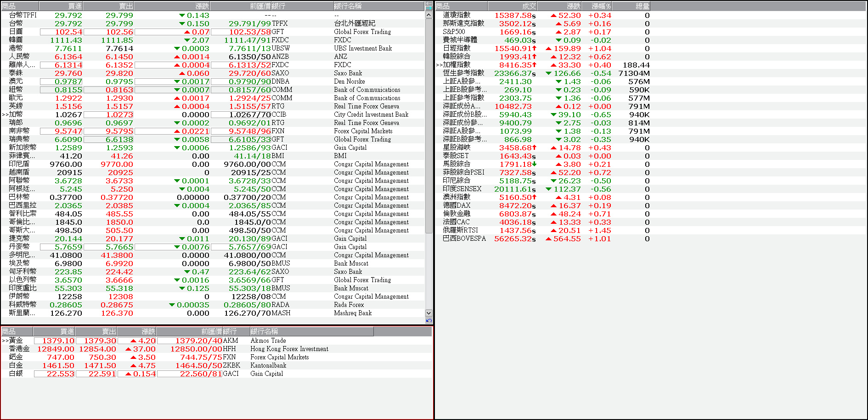The width and height of the screenshot is (868, 420).
Task: Select the 埃及幣 currency row
Action: (x=213, y=263)
